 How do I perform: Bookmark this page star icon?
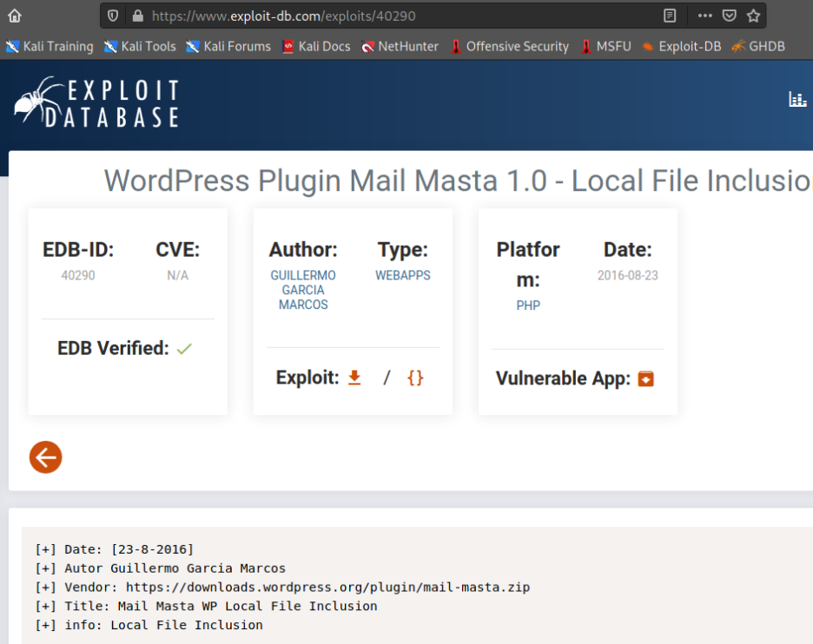pyautogui.click(x=753, y=16)
